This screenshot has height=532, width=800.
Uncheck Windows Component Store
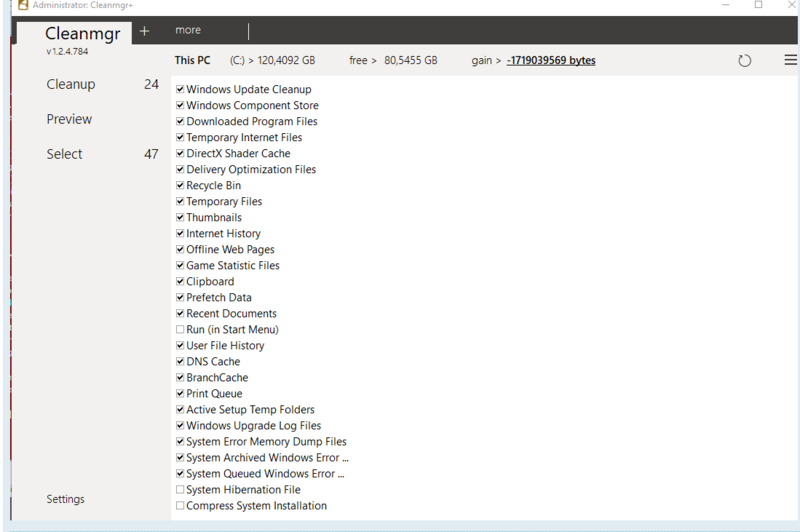[180, 105]
